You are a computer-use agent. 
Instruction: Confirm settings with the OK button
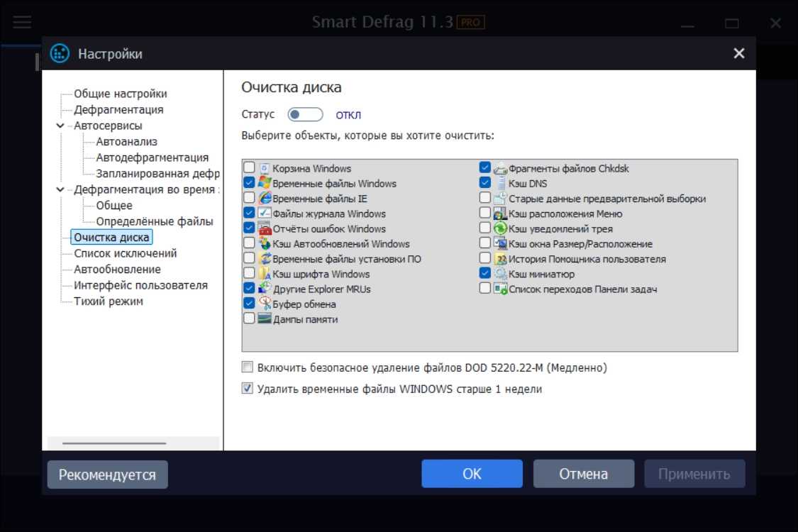coord(472,473)
